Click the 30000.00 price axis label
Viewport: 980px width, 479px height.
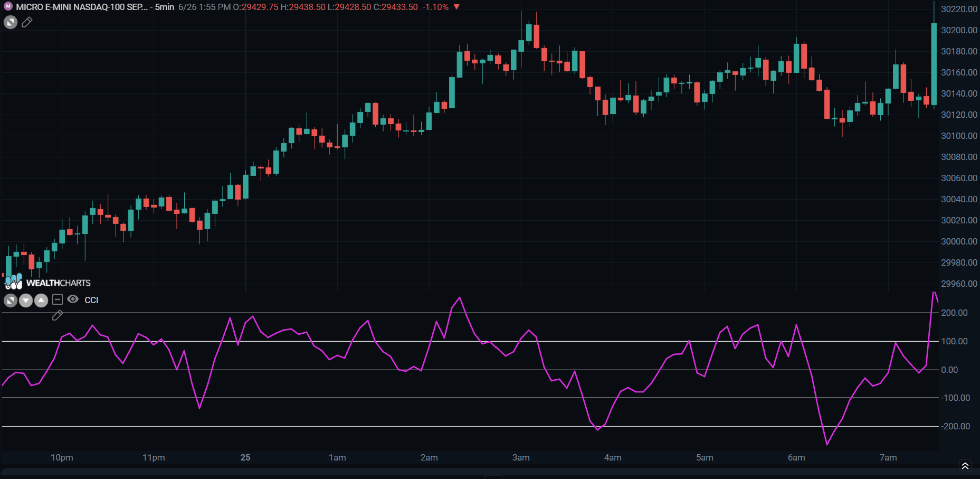click(959, 241)
